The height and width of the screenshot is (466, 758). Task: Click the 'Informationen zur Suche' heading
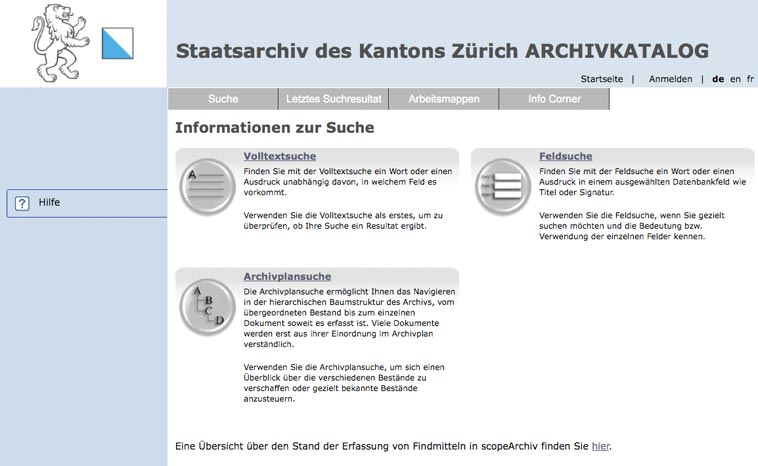[x=275, y=128]
